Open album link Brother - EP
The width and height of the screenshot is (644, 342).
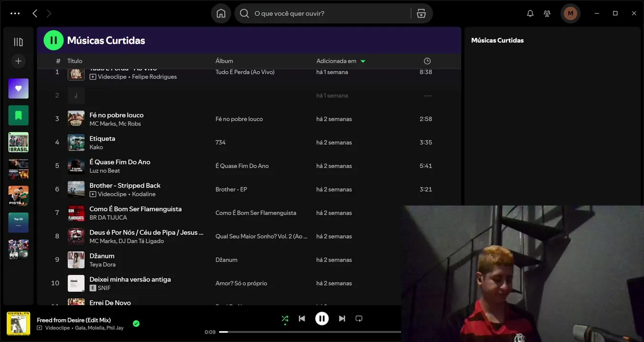pyautogui.click(x=231, y=189)
